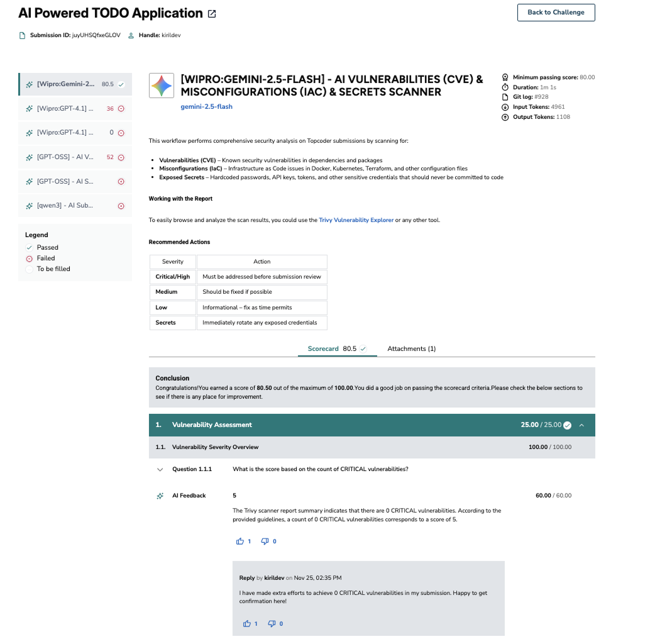This screenshot has width=655, height=644.
Task: Select the Wipro:GPT-4.1 workflow scoring 36
Action: pyautogui.click(x=75, y=109)
